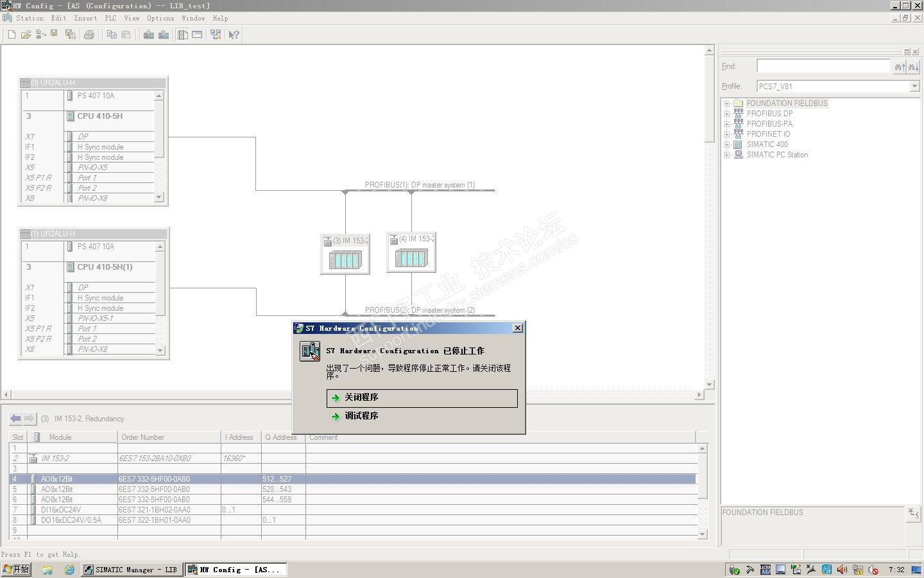Image resolution: width=924 pixels, height=578 pixels.
Task: Click the Save toolbar icon
Action: coord(55,35)
